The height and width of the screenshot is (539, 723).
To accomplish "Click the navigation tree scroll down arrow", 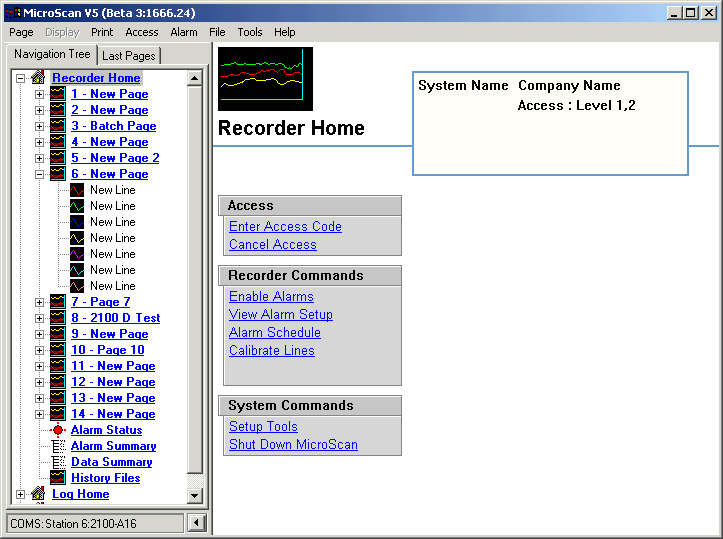I will 195,496.
